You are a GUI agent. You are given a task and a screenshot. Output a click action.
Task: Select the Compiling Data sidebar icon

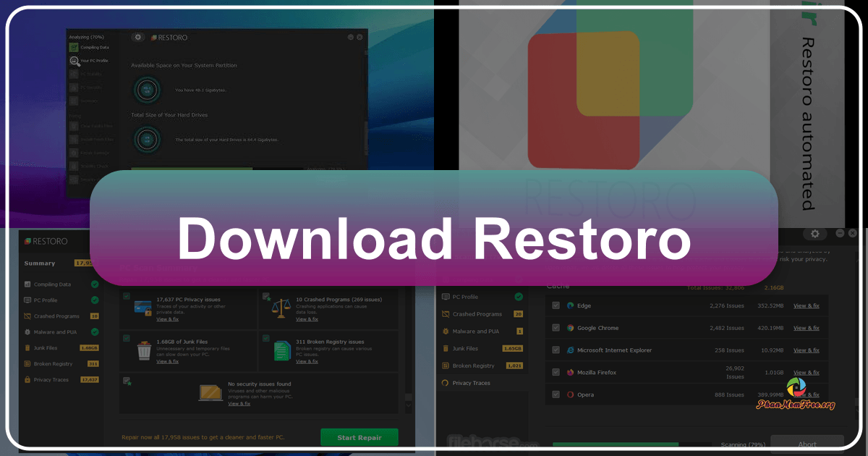(27, 284)
